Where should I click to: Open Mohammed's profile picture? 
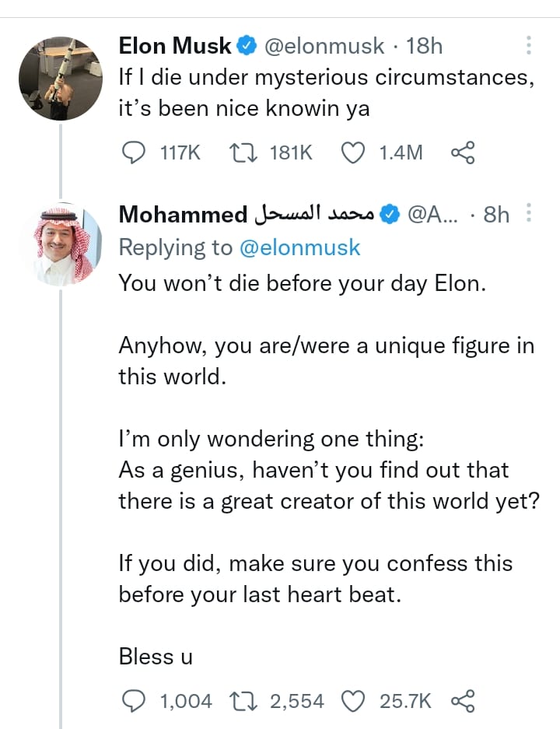pyautogui.click(x=61, y=245)
